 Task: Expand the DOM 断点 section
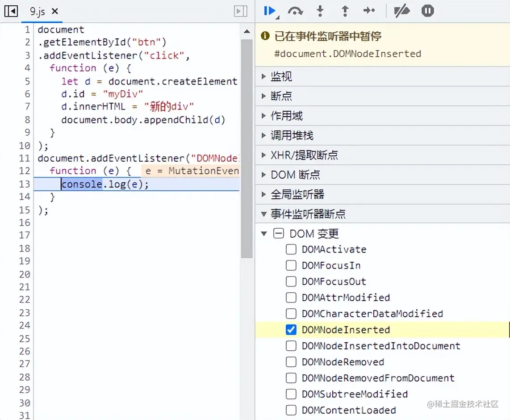382,175
